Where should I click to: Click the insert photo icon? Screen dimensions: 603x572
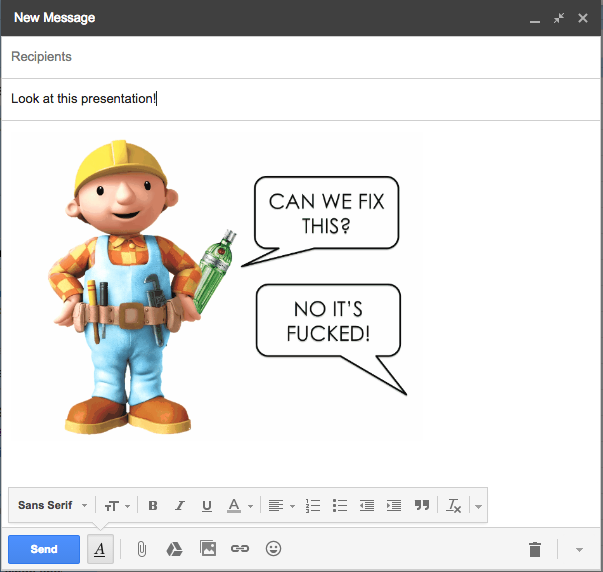click(208, 549)
